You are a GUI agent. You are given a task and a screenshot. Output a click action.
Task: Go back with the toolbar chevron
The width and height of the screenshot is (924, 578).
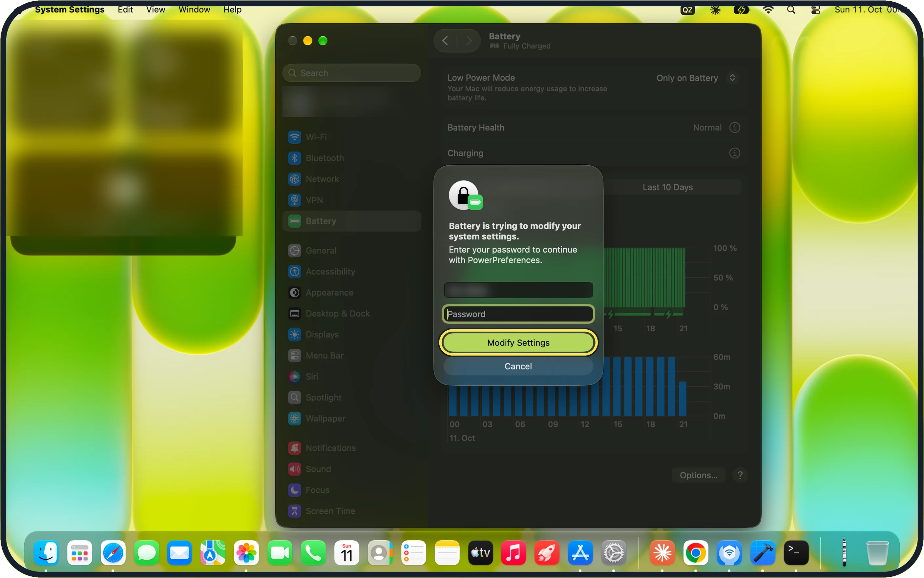pos(445,41)
